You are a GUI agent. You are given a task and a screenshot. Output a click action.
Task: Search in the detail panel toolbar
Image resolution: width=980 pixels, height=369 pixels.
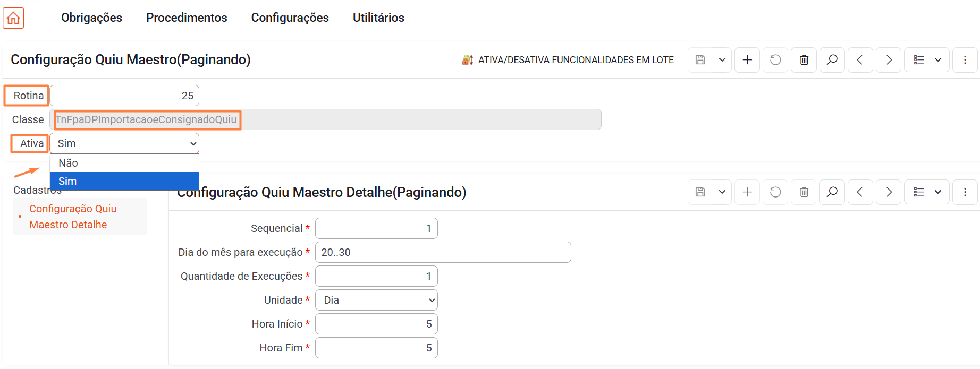[832, 192]
